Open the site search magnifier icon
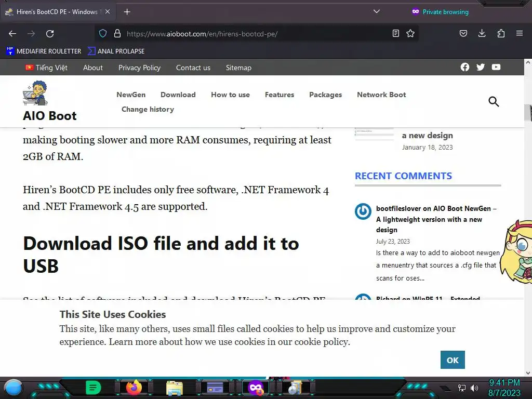 [494, 101]
